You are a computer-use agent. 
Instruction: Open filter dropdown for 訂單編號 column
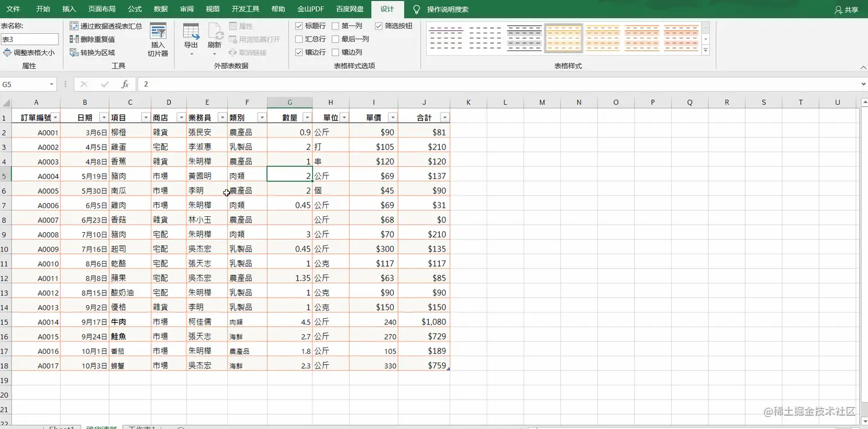point(55,118)
